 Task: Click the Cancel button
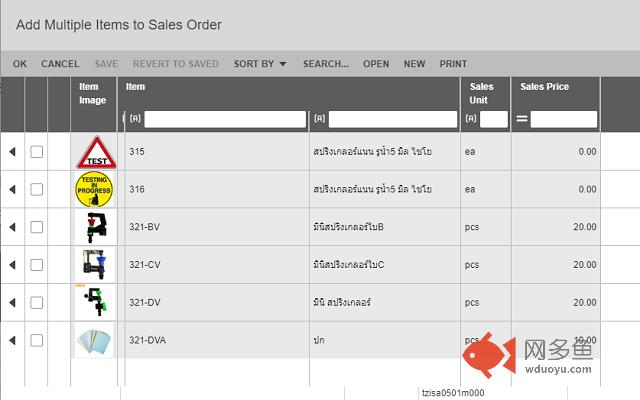pyautogui.click(x=60, y=64)
